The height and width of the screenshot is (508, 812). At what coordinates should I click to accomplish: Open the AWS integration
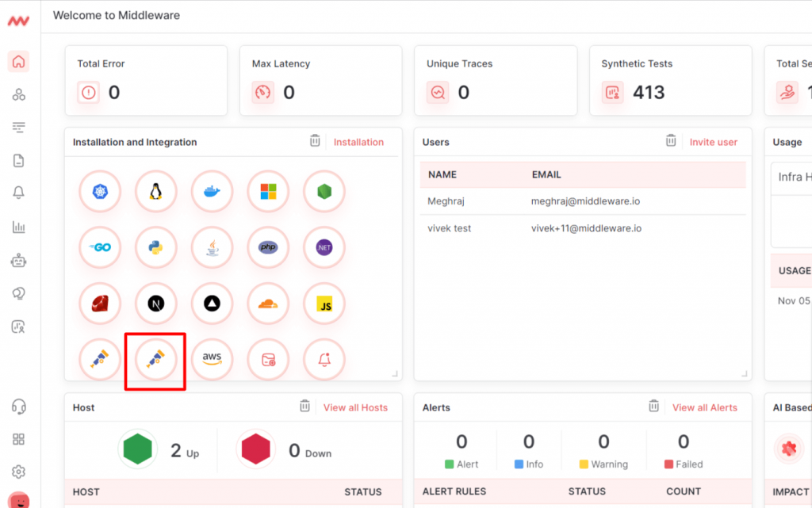pos(212,359)
